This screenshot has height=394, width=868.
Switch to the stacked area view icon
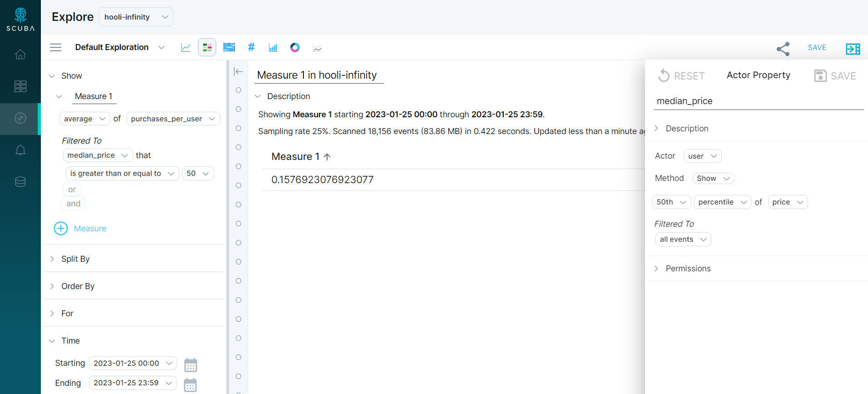point(229,47)
